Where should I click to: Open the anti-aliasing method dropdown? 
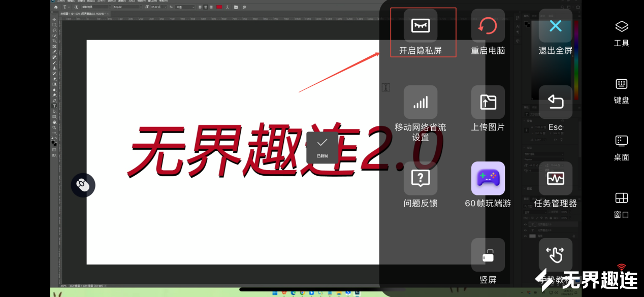point(186,7)
